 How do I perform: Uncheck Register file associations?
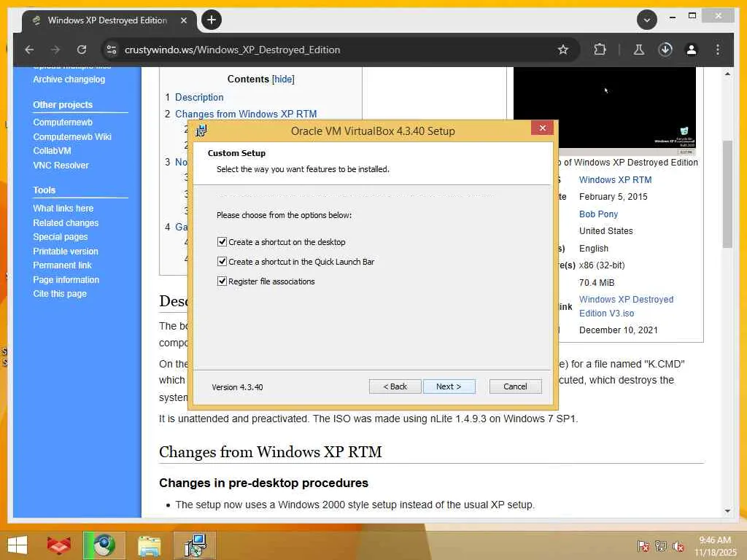[222, 281]
